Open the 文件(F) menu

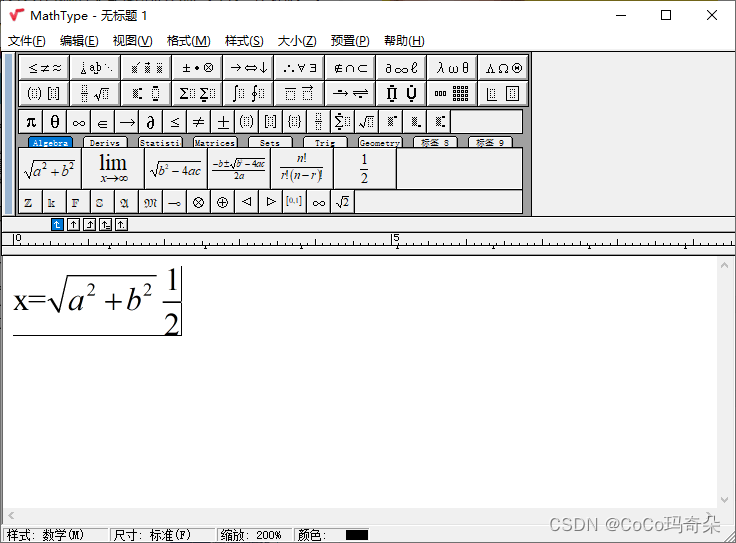click(27, 41)
